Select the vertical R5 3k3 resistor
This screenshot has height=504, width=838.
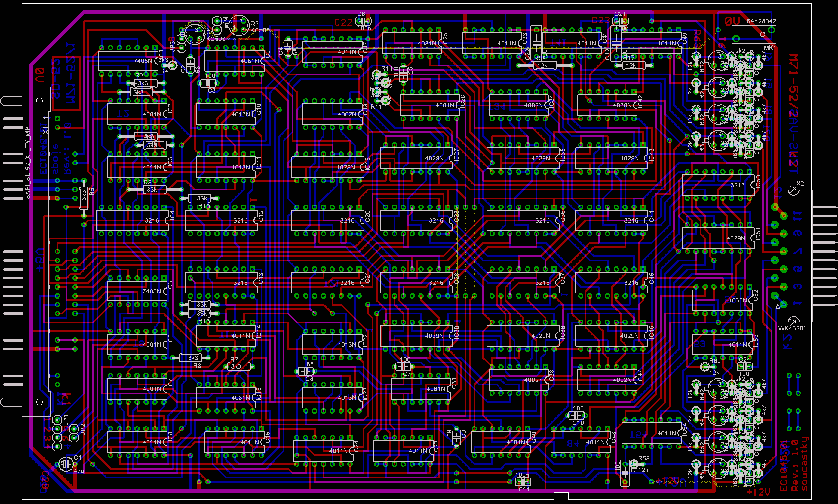(84, 198)
